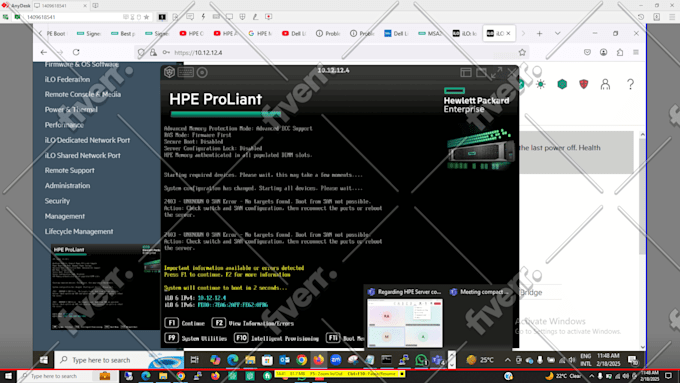Screen dimensions: 680x383
Task: Click the iLO UID sun indicator icon
Action: [x=540, y=84]
